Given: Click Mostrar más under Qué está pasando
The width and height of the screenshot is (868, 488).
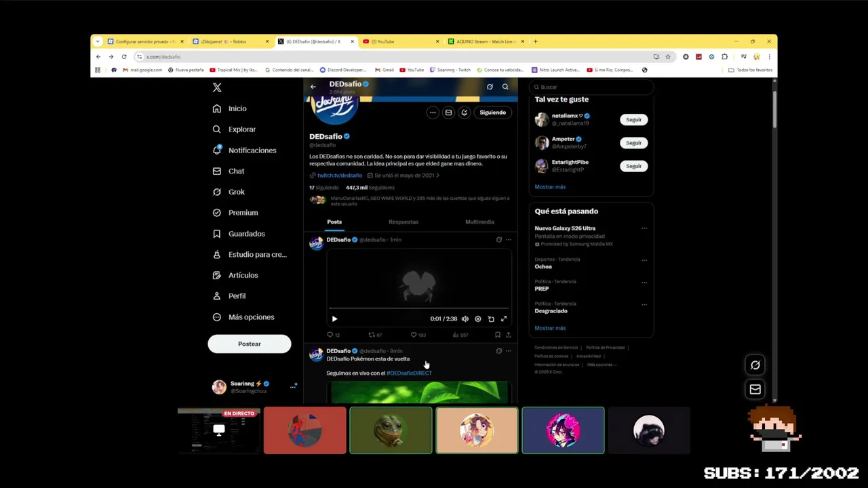Looking at the screenshot, I should pos(550,328).
